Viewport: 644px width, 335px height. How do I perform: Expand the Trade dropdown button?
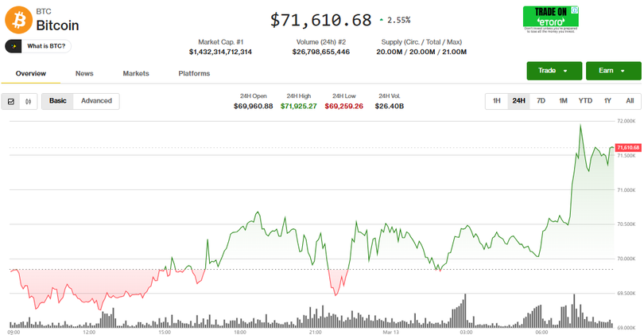coord(553,71)
